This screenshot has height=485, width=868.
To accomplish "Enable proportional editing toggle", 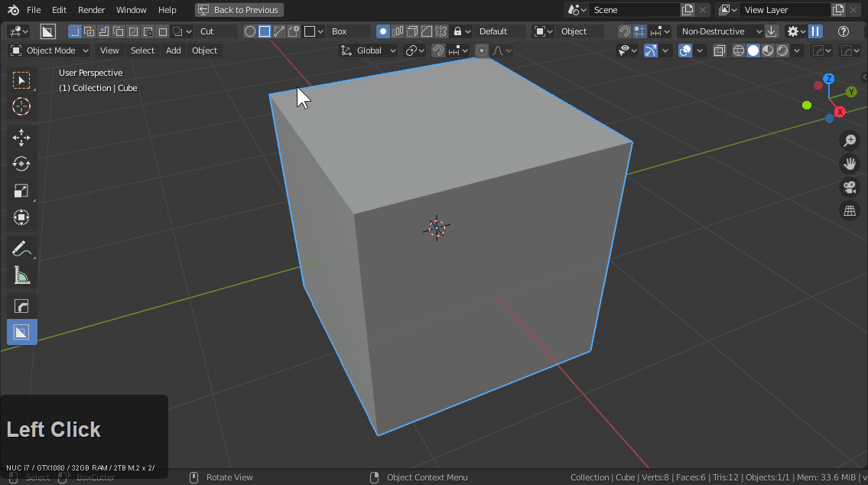I will [x=481, y=50].
